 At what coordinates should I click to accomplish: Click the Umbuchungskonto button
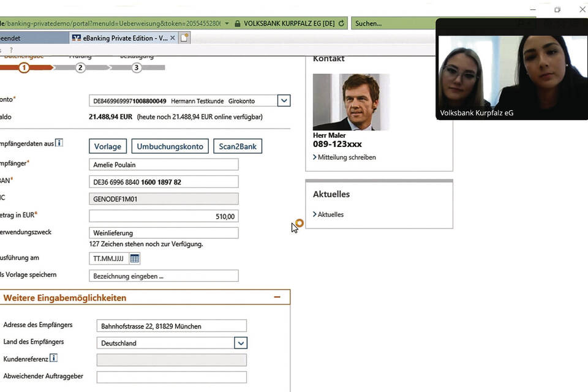pyautogui.click(x=170, y=146)
